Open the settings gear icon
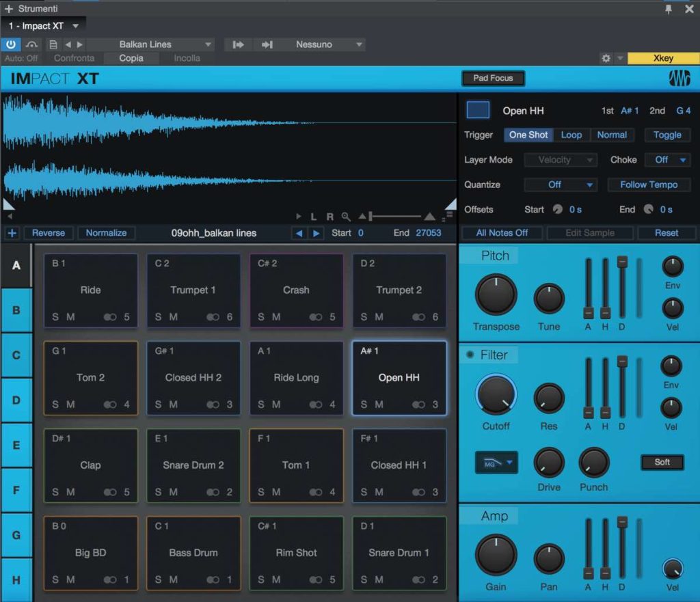 [606, 58]
